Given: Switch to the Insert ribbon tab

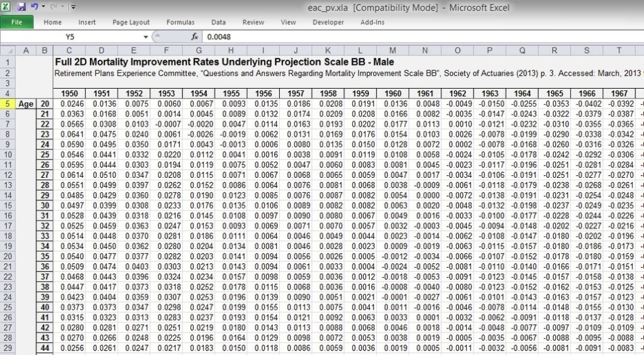Looking at the screenshot, I should coord(87,22).
